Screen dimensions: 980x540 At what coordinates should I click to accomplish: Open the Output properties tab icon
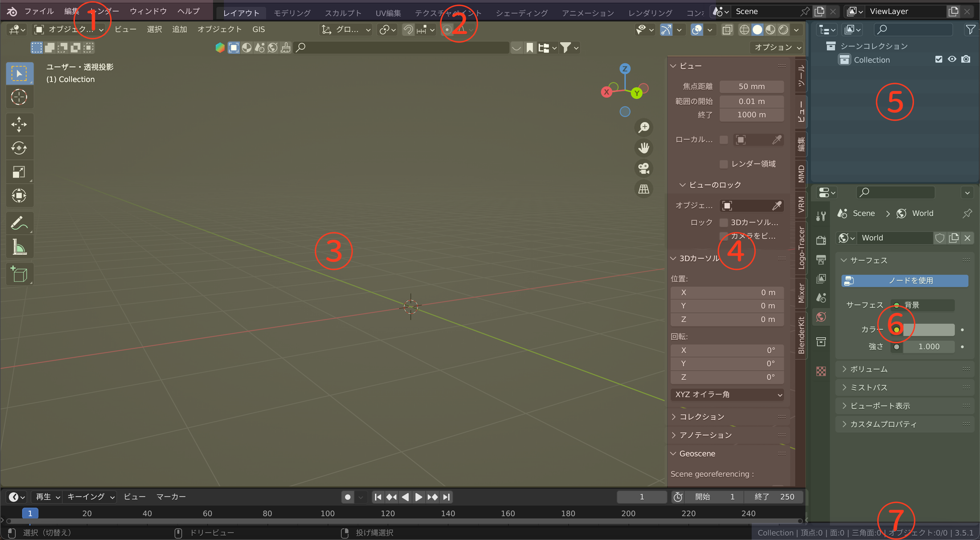tap(821, 259)
